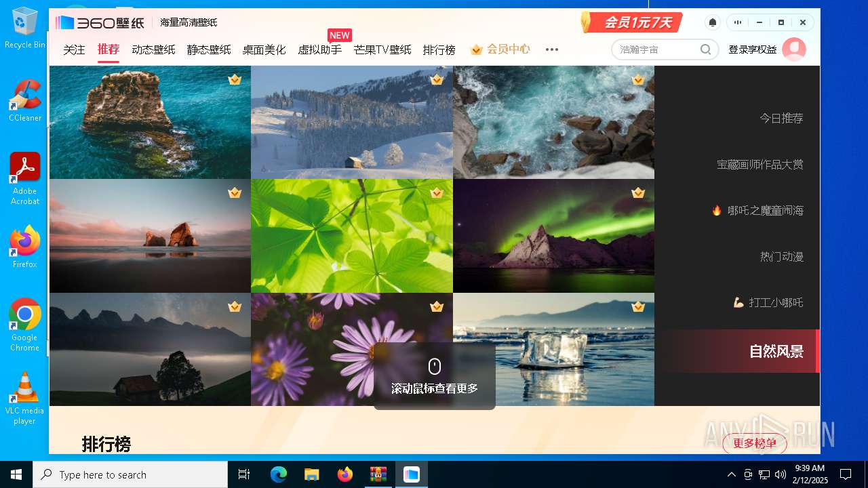Screen dimensions: 868x488
Task: Switch to the 静态壁纸 tab
Action: pyautogui.click(x=209, y=49)
